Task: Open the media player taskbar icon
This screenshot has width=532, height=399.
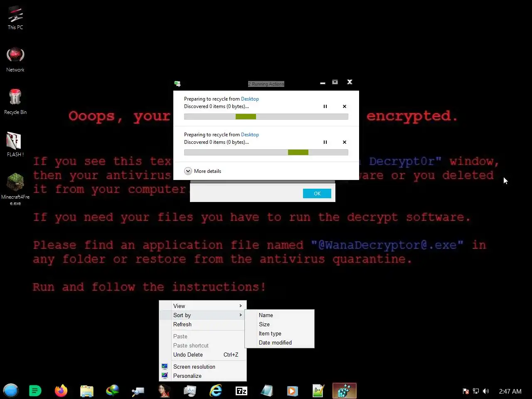Action: [293, 391]
